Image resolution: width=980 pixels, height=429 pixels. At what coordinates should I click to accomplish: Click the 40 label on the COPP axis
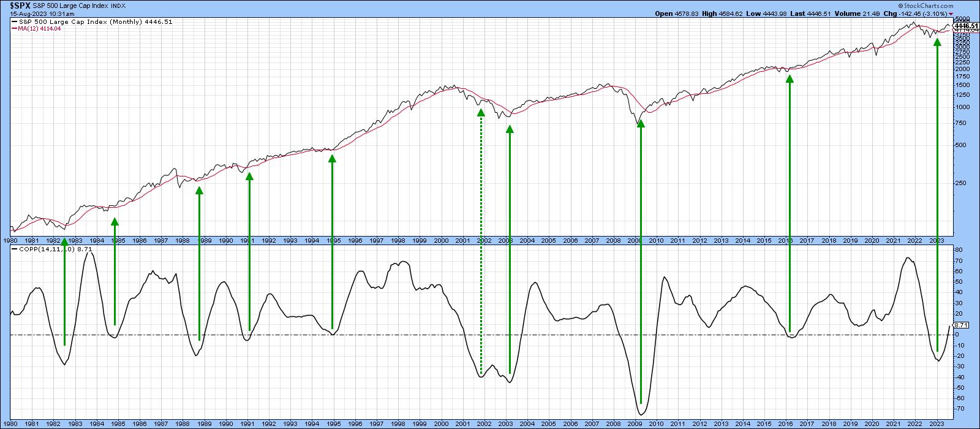tap(959, 292)
